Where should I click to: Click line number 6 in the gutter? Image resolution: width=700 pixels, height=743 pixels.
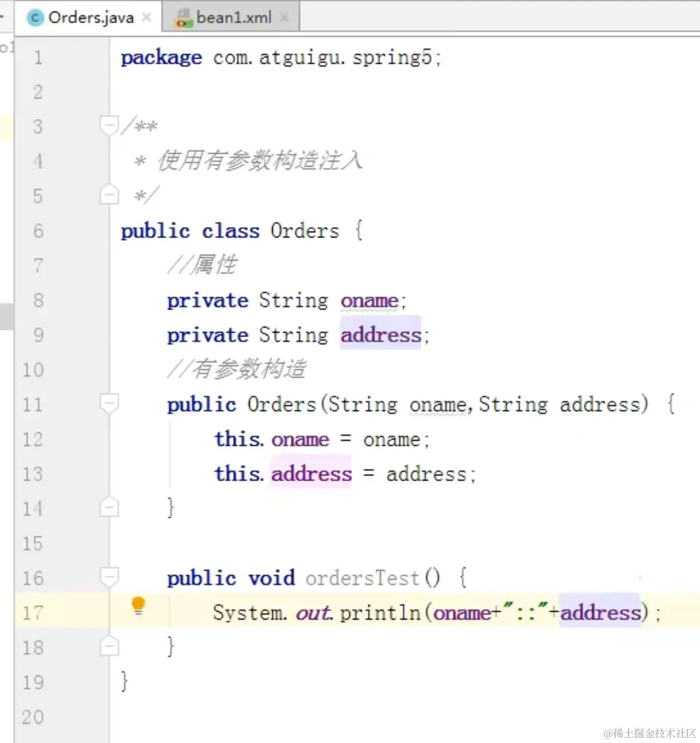click(38, 231)
